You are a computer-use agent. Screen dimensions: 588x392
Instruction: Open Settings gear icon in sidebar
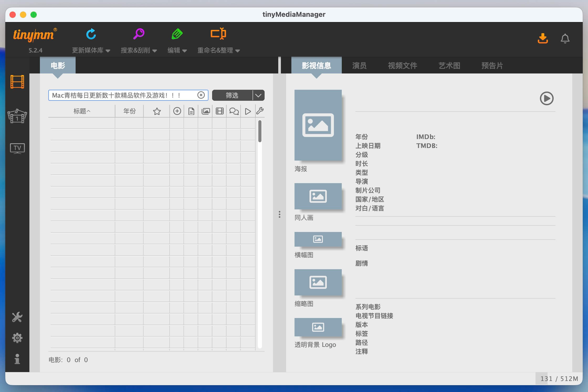17,338
